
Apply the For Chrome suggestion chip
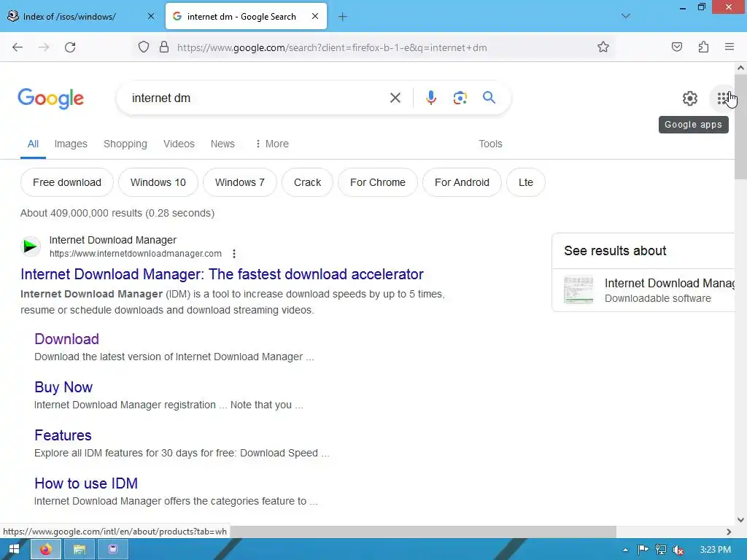coord(378,182)
